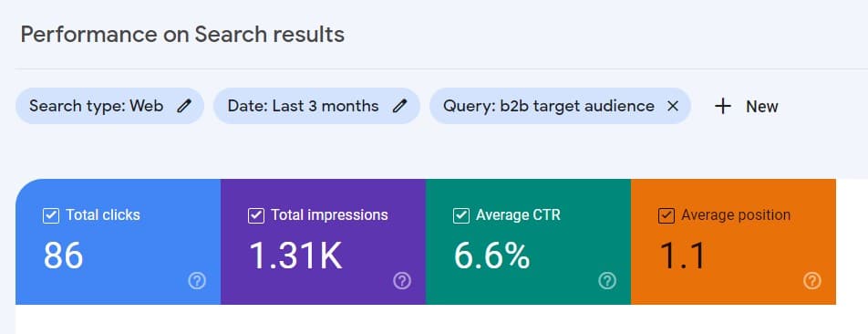This screenshot has width=868, height=334.
Task: Click the Query: b2b target audience chip label
Action: pyautogui.click(x=549, y=106)
